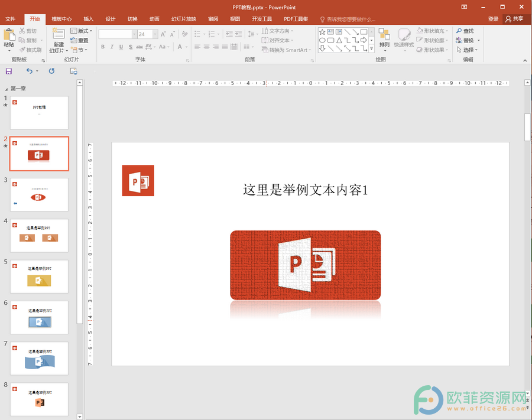Open the 文件 (File) tab

pos(11,19)
